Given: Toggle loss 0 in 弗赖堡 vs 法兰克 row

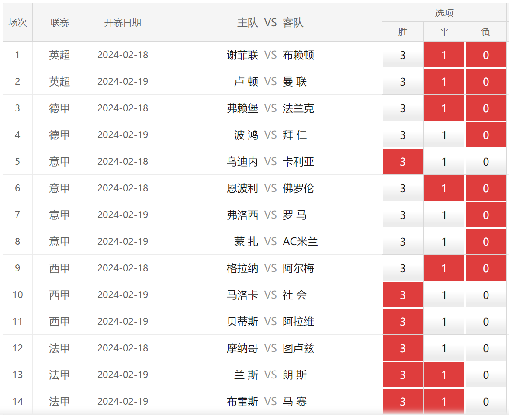Looking at the screenshot, I should point(486,108).
